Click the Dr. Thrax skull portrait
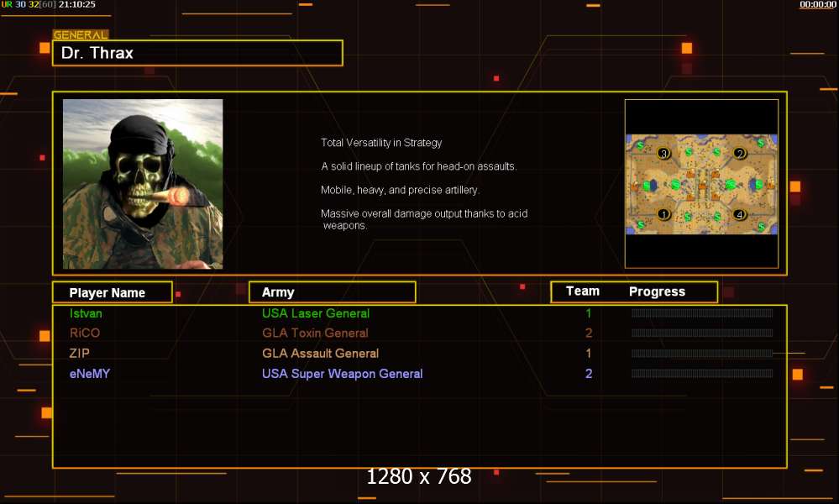Viewport: 839px width, 504px height. coord(143,183)
